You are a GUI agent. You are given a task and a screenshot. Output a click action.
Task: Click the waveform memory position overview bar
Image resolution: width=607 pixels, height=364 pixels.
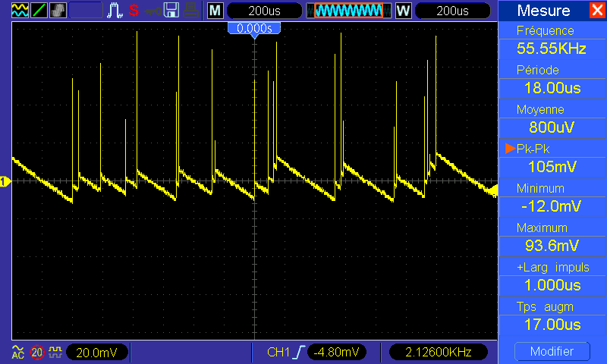coord(349,11)
